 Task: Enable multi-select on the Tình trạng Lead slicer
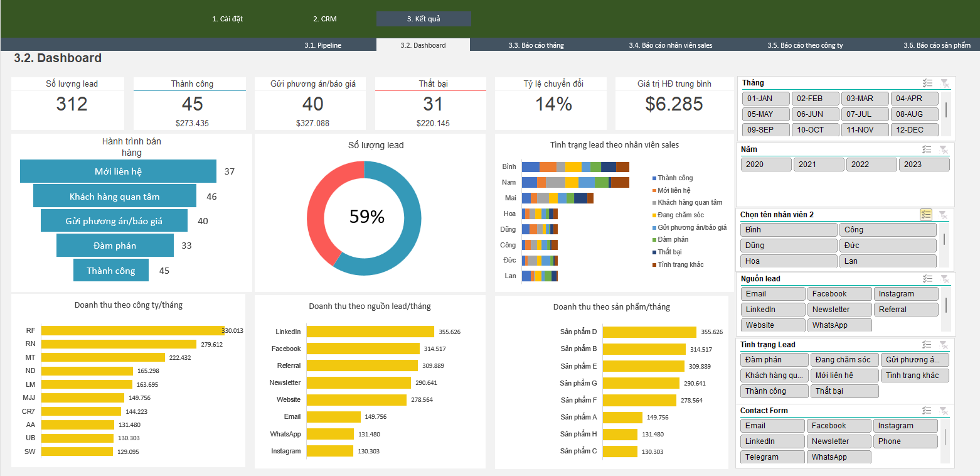927,345
